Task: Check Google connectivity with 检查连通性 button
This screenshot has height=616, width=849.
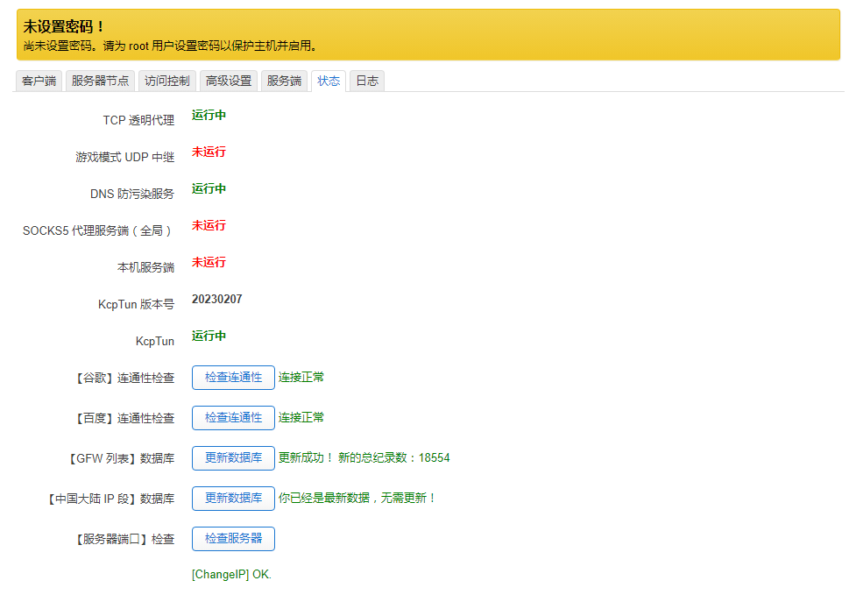Action: tap(233, 378)
